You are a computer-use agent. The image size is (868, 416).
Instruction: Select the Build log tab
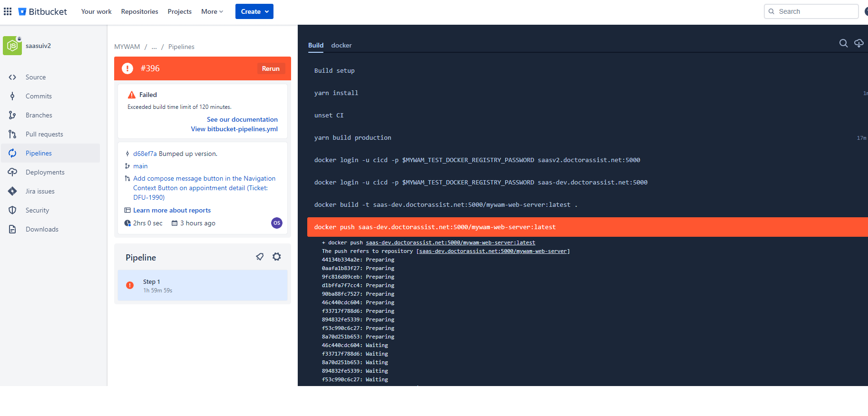coord(316,46)
